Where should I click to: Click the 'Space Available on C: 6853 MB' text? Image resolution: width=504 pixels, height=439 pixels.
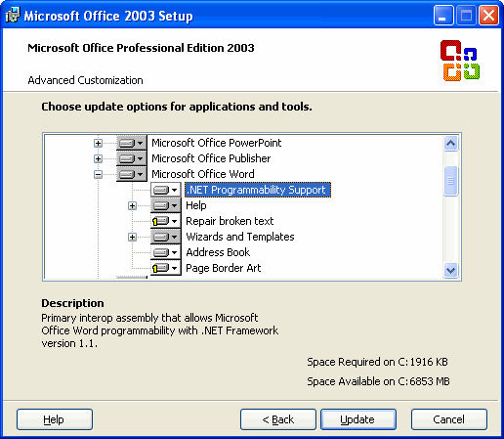coord(378,381)
